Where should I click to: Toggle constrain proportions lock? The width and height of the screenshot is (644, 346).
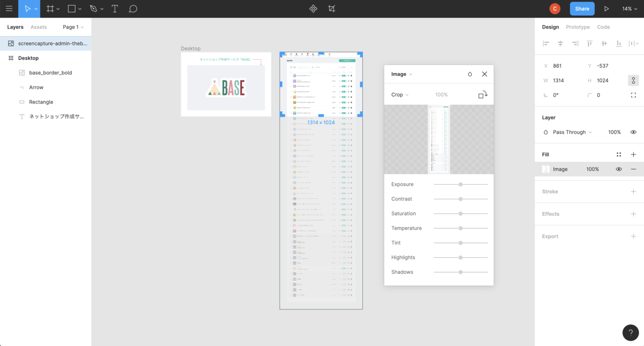[633, 81]
